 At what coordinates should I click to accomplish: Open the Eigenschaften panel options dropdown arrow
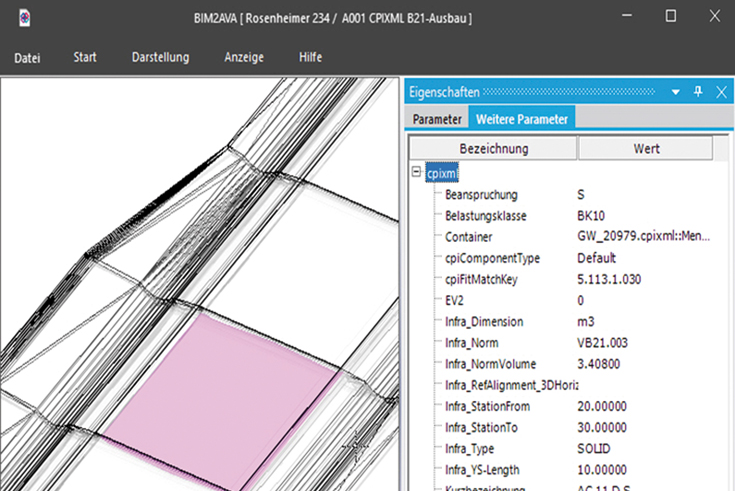(x=677, y=91)
